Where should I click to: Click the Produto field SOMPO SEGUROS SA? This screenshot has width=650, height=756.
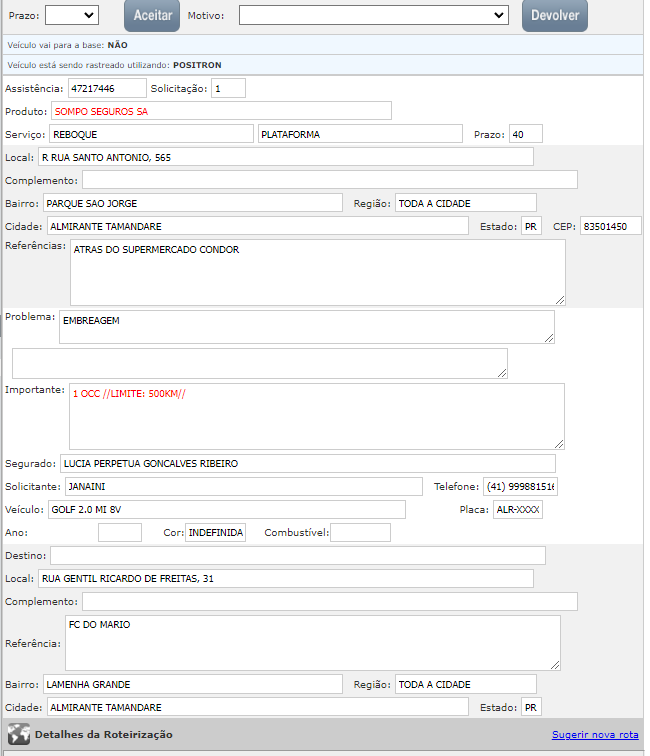(x=221, y=111)
